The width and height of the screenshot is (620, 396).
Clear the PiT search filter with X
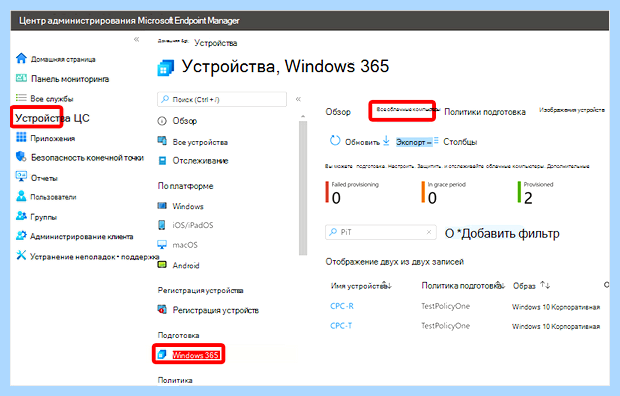[x=429, y=232]
